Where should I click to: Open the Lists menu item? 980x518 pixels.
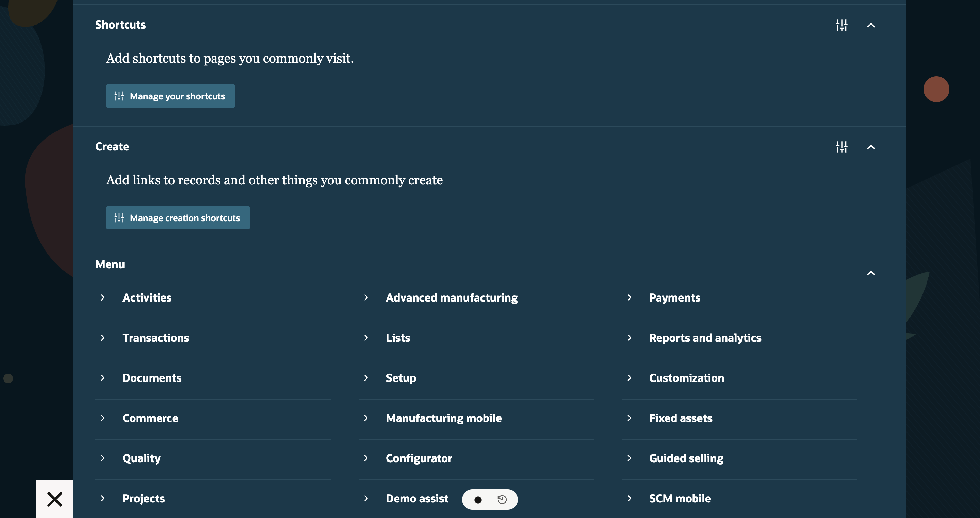[x=398, y=338]
